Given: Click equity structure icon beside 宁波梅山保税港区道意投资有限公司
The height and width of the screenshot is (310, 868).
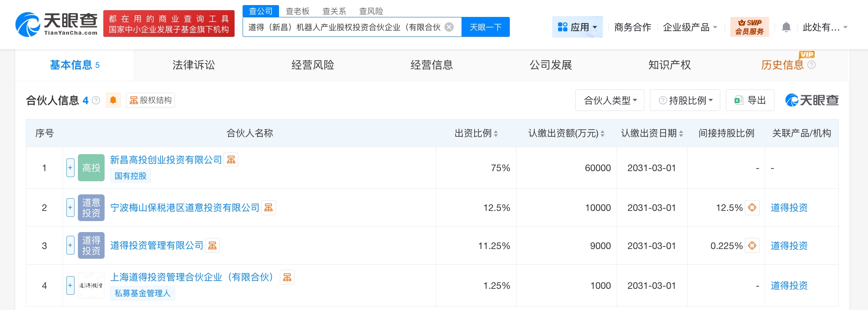Looking at the screenshot, I should coord(268,208).
